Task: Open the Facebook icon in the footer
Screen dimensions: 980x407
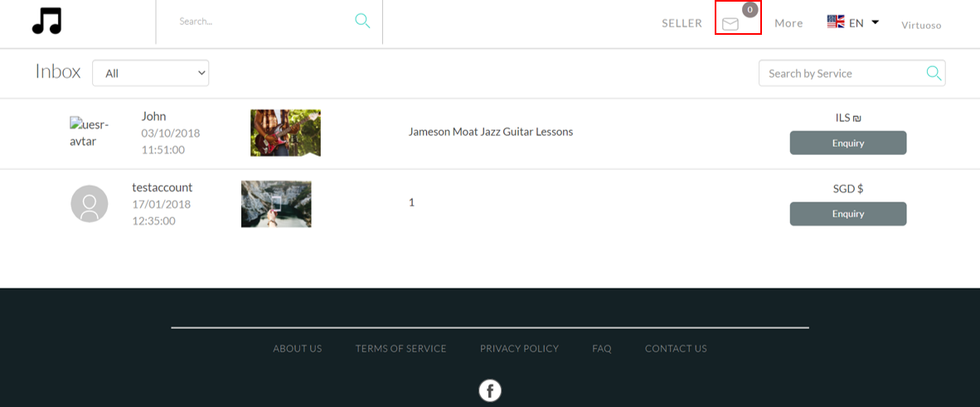Action: click(490, 390)
